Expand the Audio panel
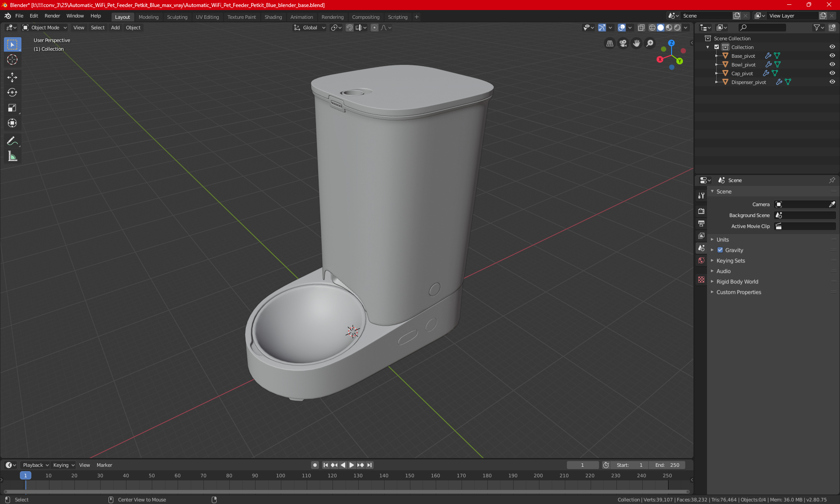840x504 pixels. pyautogui.click(x=723, y=271)
